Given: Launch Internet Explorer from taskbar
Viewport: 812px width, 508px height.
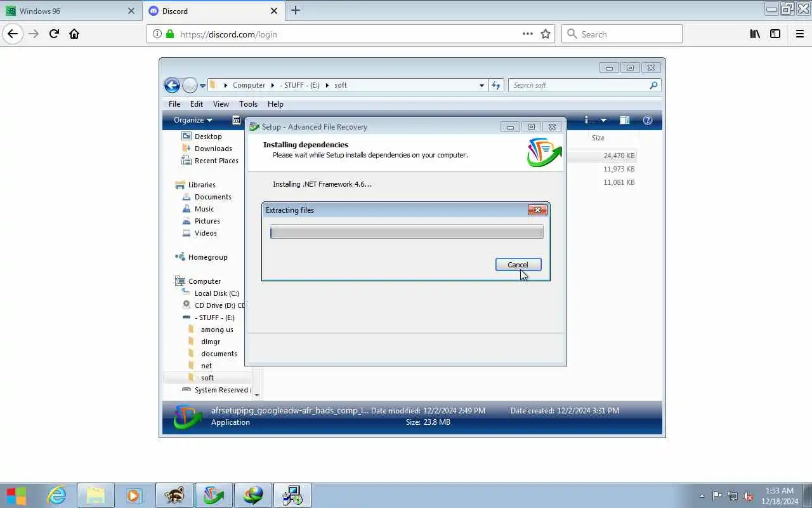Looking at the screenshot, I should (x=57, y=495).
